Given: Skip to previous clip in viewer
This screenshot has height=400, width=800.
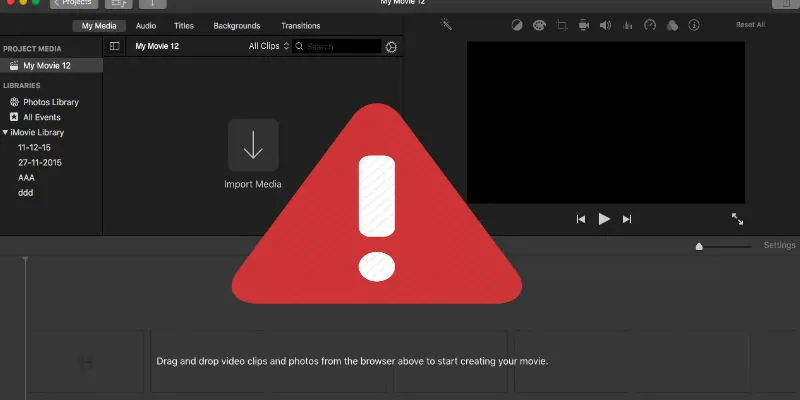Looking at the screenshot, I should click(581, 219).
